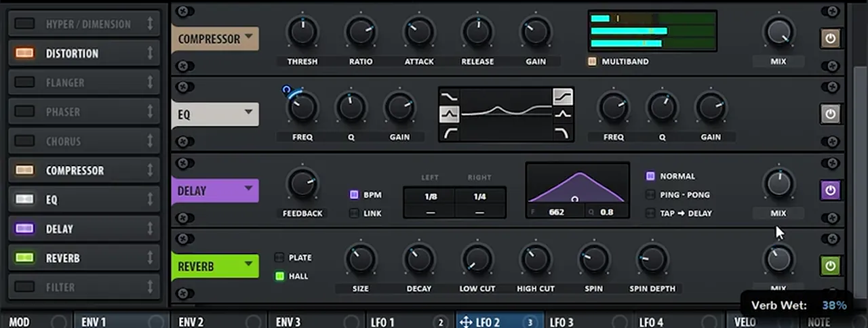The width and height of the screenshot is (868, 328).
Task: Click the delay filter frequency value 662
Action: coord(556,211)
